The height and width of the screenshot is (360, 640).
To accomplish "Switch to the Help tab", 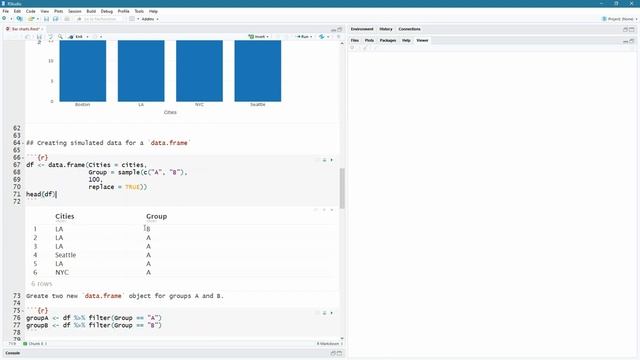I will point(406,40).
